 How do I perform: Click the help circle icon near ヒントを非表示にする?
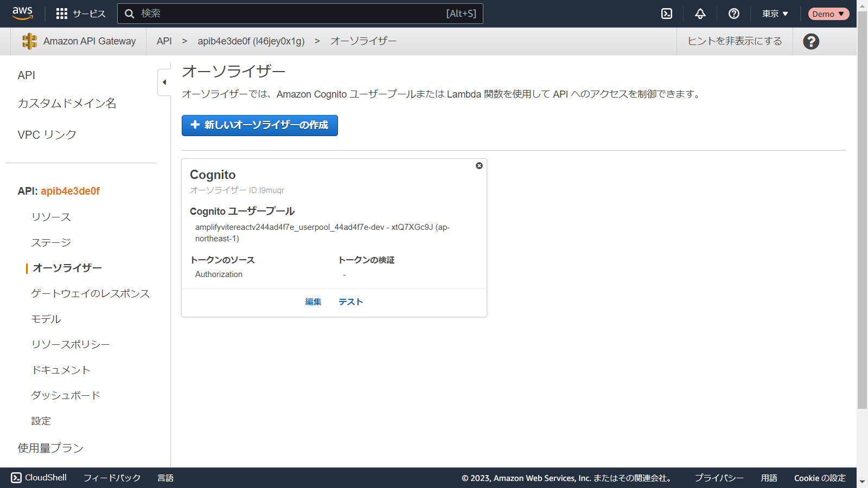click(810, 41)
